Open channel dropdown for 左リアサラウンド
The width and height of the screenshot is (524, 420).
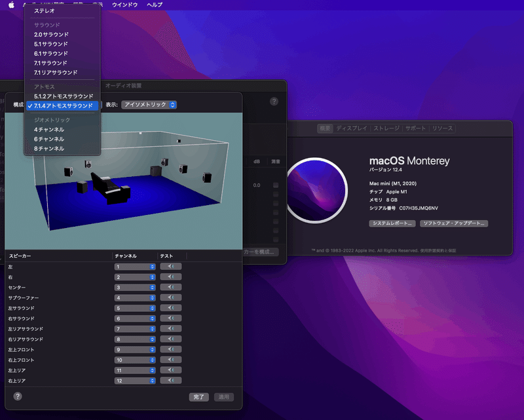[135, 329]
